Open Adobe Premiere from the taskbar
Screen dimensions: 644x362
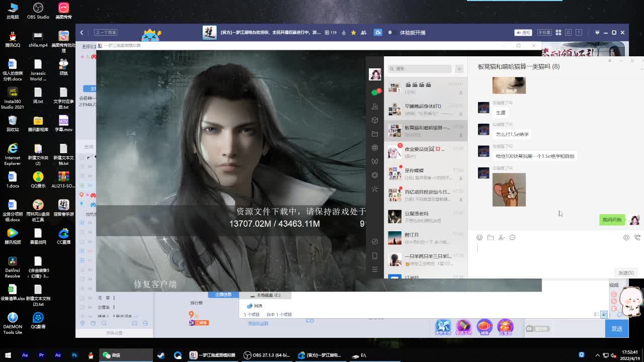click(41, 355)
